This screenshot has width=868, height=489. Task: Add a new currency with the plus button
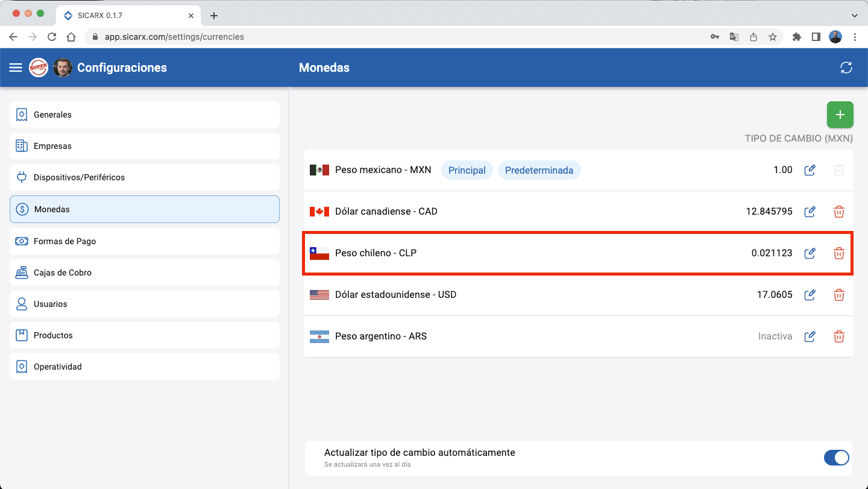[x=840, y=115]
